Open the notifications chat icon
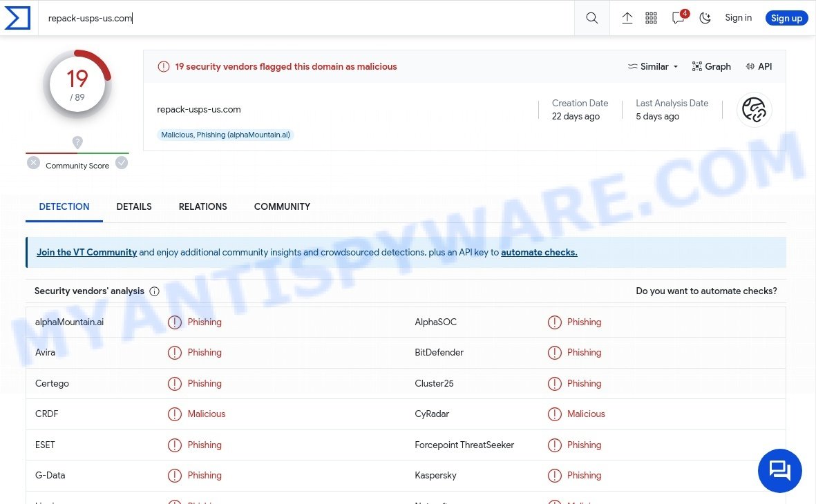 point(678,18)
